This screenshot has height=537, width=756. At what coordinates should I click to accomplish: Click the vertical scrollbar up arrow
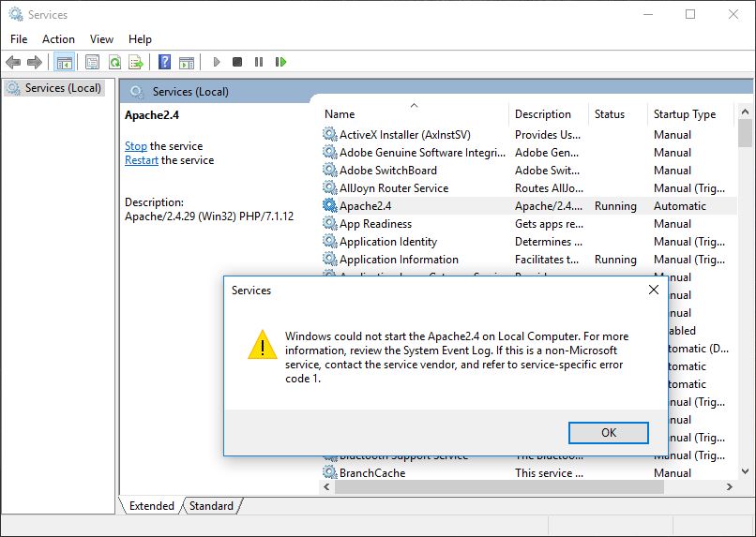pos(745,112)
